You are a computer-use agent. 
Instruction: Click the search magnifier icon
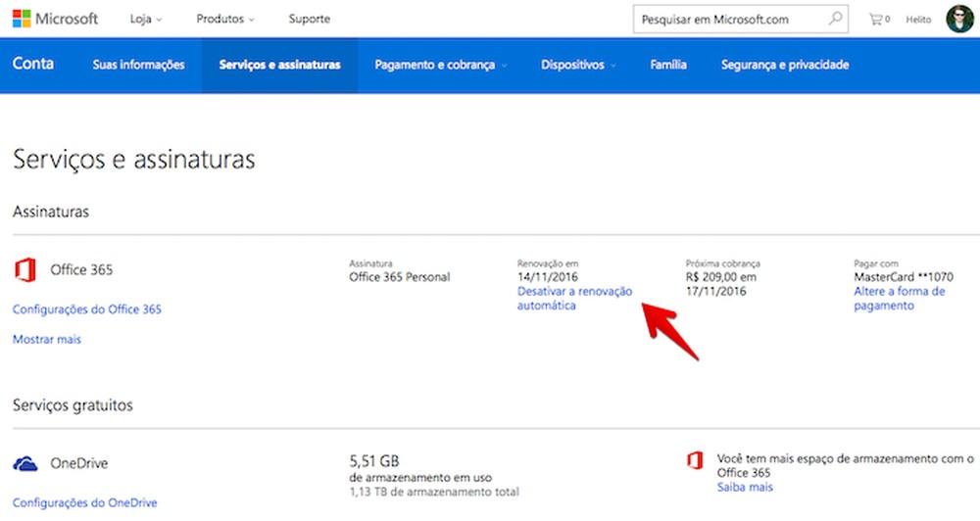pos(835,19)
